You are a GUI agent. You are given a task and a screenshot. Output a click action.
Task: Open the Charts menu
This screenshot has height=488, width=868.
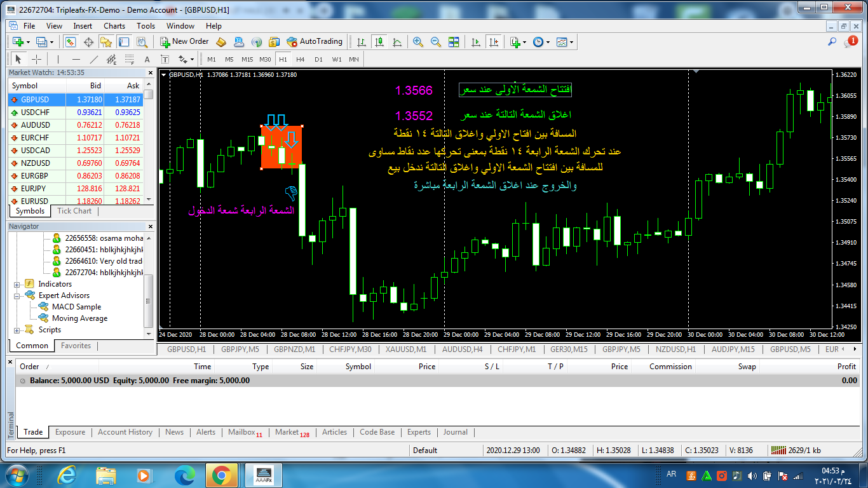pyautogui.click(x=114, y=26)
